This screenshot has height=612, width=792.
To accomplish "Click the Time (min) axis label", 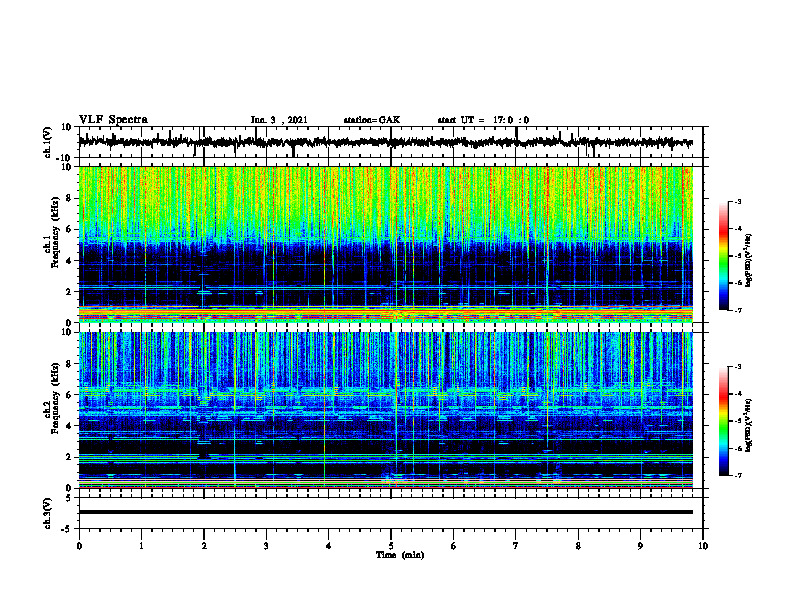I will click(x=400, y=555).
